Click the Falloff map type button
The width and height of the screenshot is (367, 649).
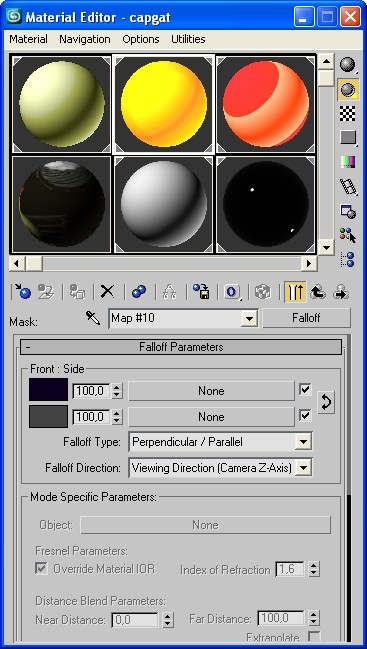(x=306, y=318)
